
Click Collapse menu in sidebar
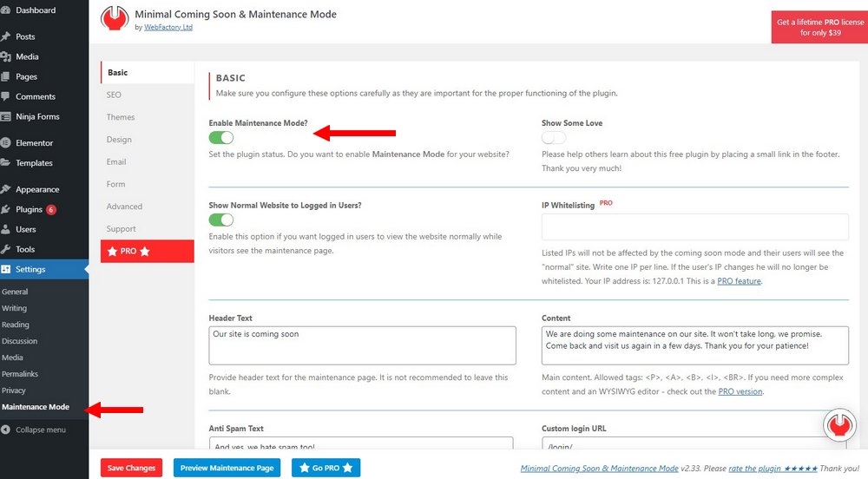point(41,430)
